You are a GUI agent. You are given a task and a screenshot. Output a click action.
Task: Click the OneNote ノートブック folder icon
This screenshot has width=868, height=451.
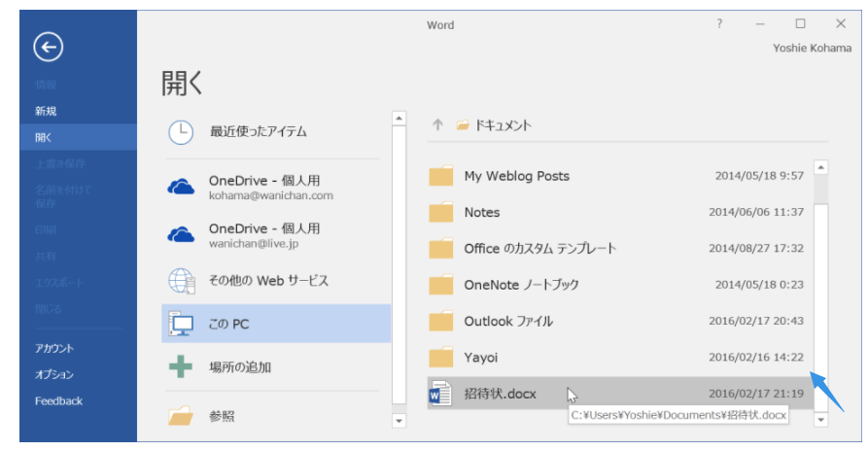pyautogui.click(x=441, y=285)
